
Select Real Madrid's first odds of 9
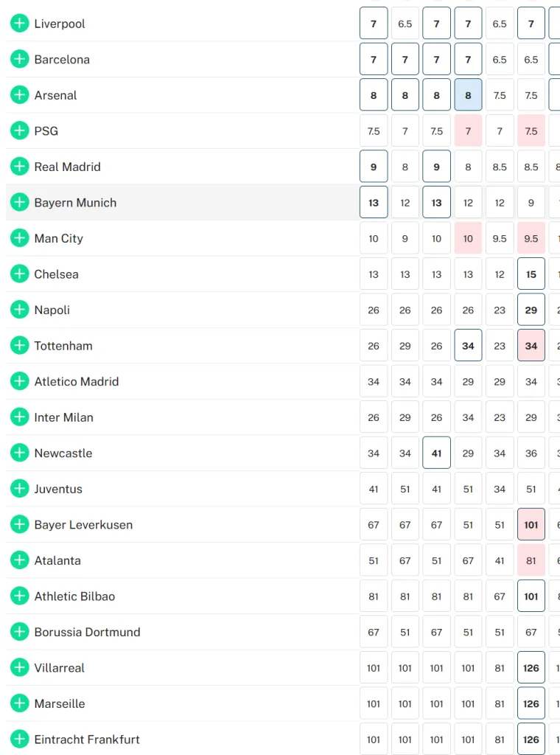click(374, 167)
